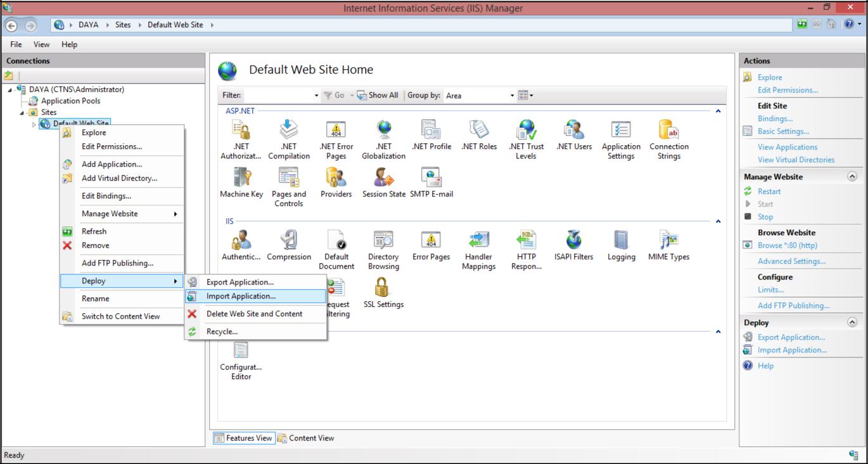The width and height of the screenshot is (868, 464).
Task: Open the Authentication feature under IIS
Action: click(x=241, y=246)
